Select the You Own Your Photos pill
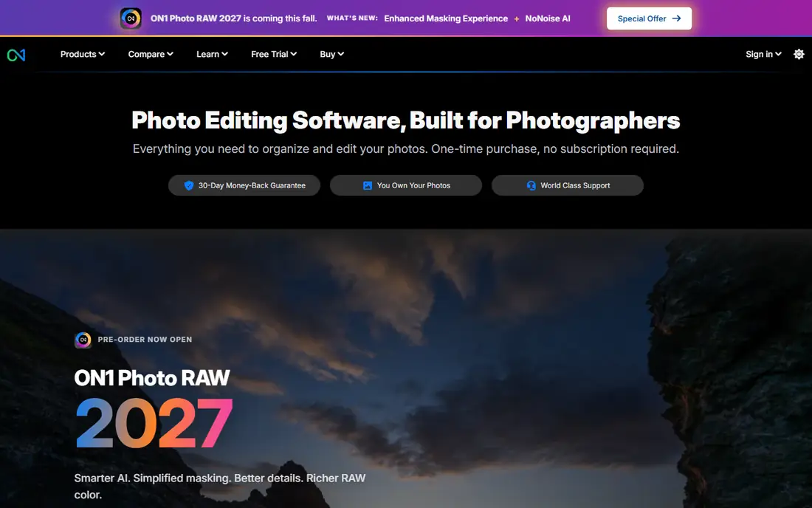 click(406, 185)
